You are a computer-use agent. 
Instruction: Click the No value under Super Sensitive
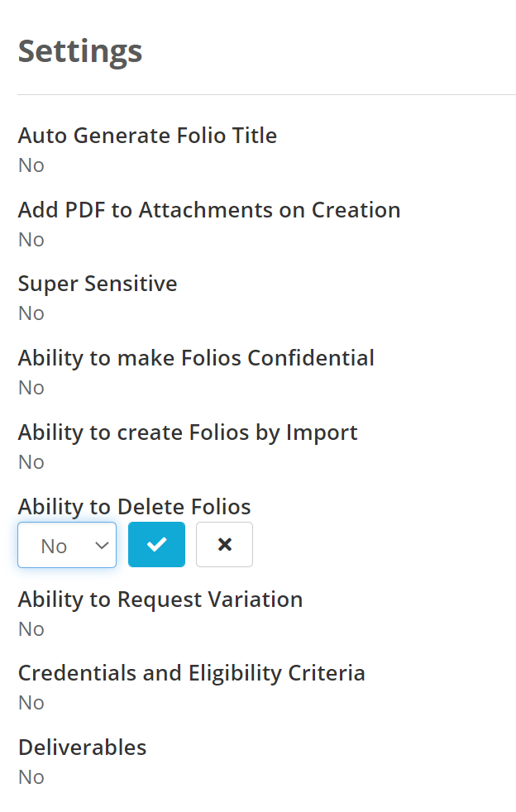click(x=31, y=313)
